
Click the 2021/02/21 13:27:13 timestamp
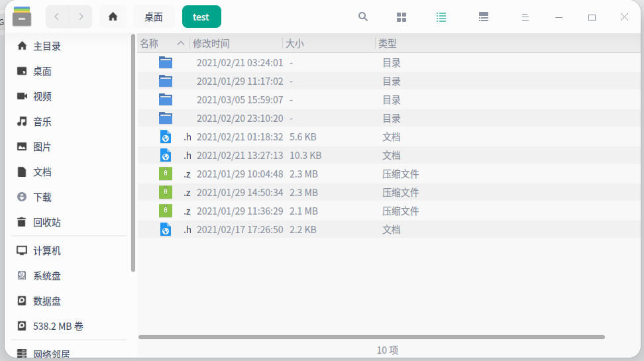(240, 156)
